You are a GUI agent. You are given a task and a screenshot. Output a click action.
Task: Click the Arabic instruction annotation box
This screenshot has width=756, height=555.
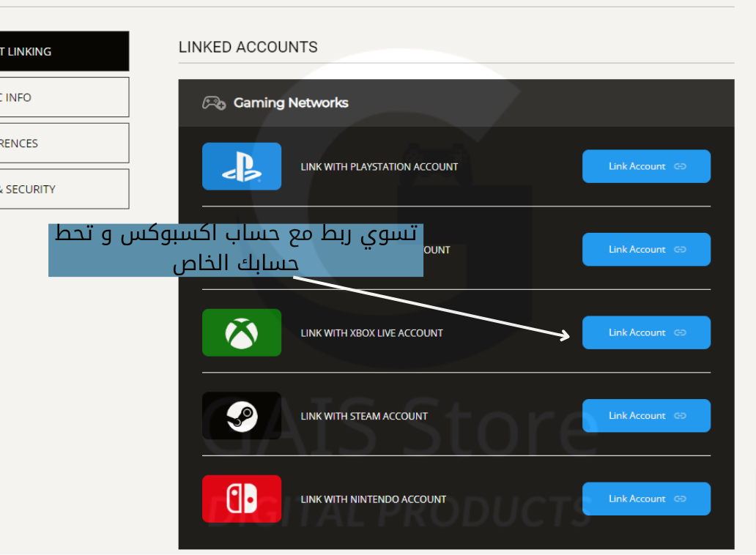[235, 250]
